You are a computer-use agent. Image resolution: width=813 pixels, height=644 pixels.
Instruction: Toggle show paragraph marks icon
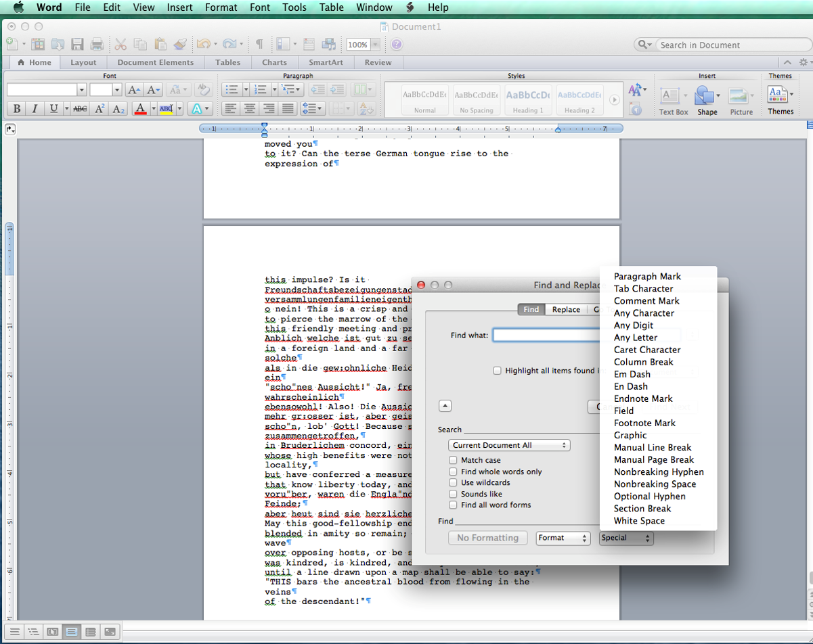(259, 45)
